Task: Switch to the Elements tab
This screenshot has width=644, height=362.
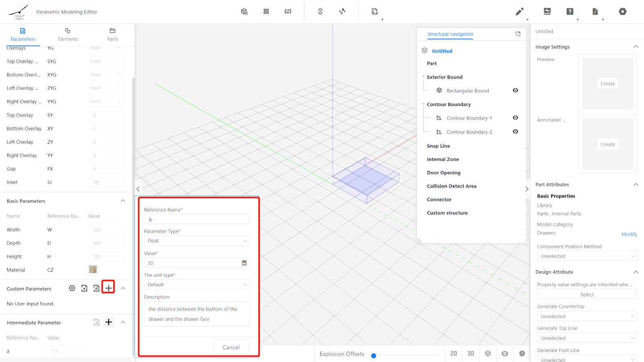Action: coord(68,35)
